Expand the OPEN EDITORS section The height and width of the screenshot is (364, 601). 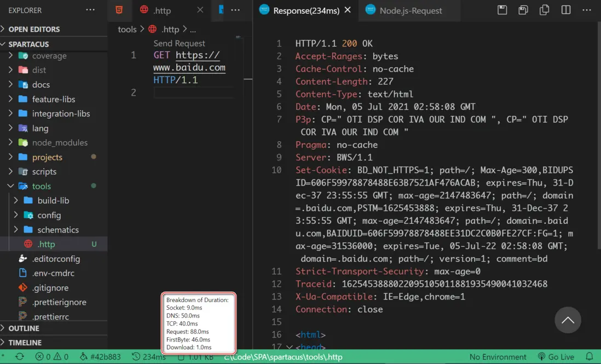coord(54,29)
